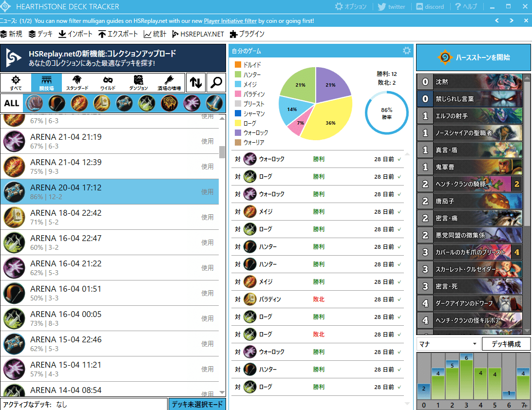Open the discord link in title bar
The image size is (532, 410).
tap(430, 6)
